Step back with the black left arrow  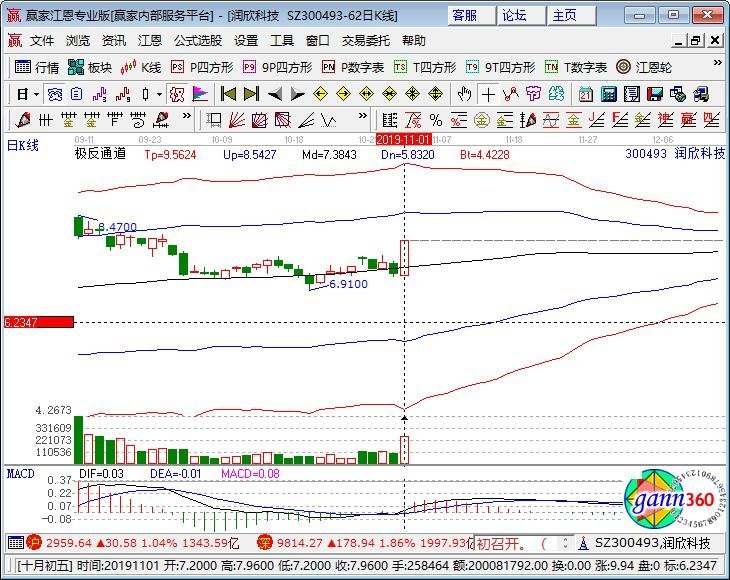click(275, 94)
